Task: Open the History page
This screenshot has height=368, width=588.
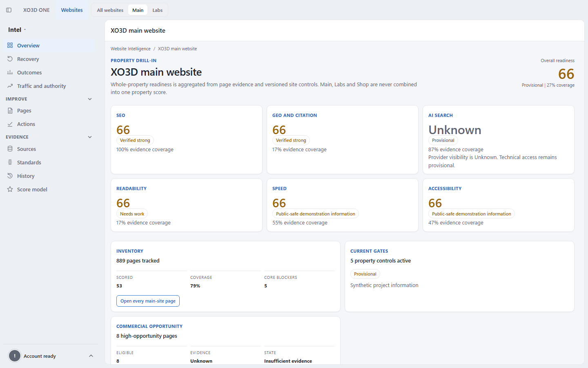Action: (49, 176)
